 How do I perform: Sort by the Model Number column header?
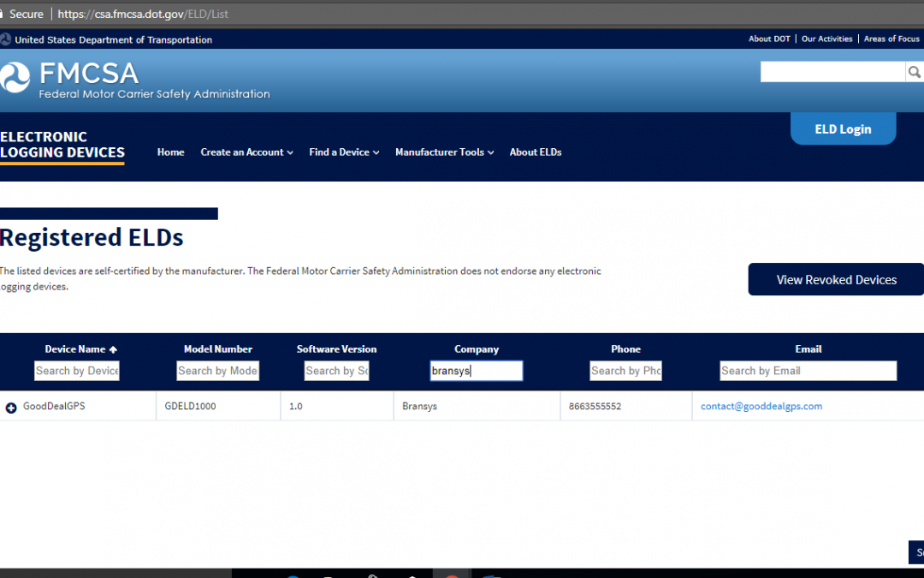(218, 349)
